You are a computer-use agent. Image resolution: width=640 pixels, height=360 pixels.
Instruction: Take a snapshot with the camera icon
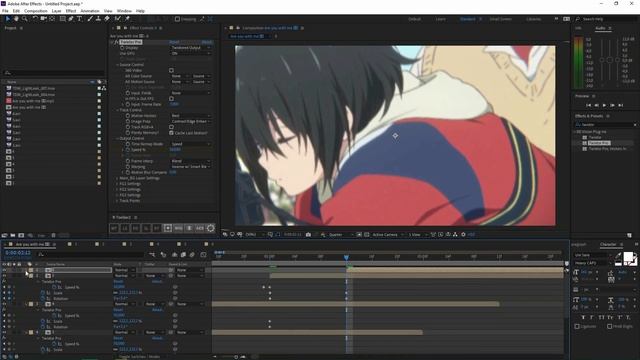[308, 235]
